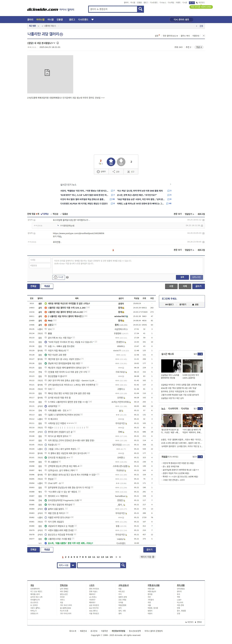Sort comments by 답글순
The image size is (232, 644).
click(x=64, y=214)
